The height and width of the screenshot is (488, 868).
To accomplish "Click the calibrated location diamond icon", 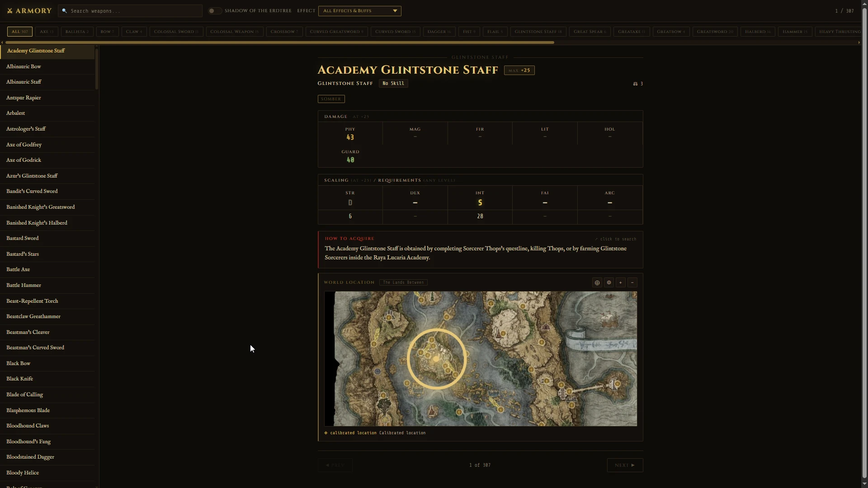I will point(326,433).
